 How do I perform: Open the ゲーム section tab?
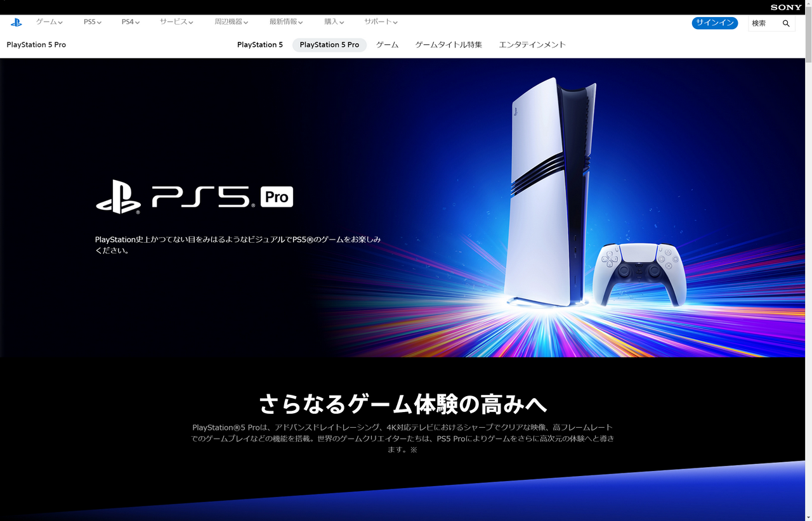[x=387, y=44]
